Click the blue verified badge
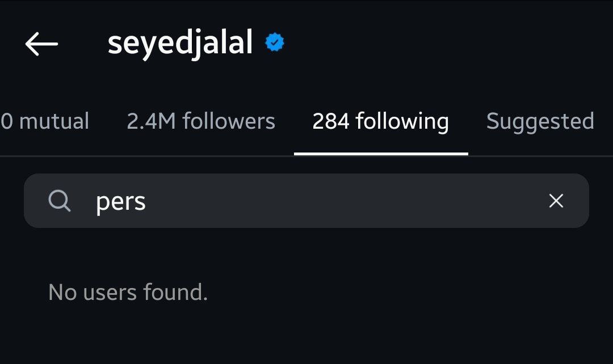The image size is (613, 364). 275,43
